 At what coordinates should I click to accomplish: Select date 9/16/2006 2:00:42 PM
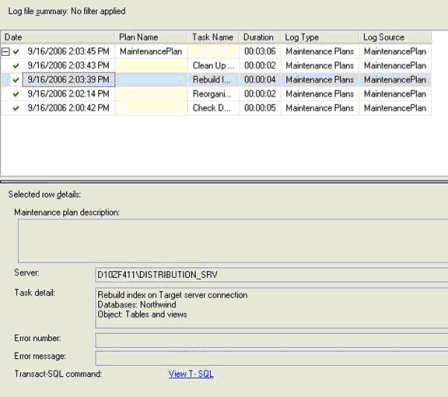68,108
